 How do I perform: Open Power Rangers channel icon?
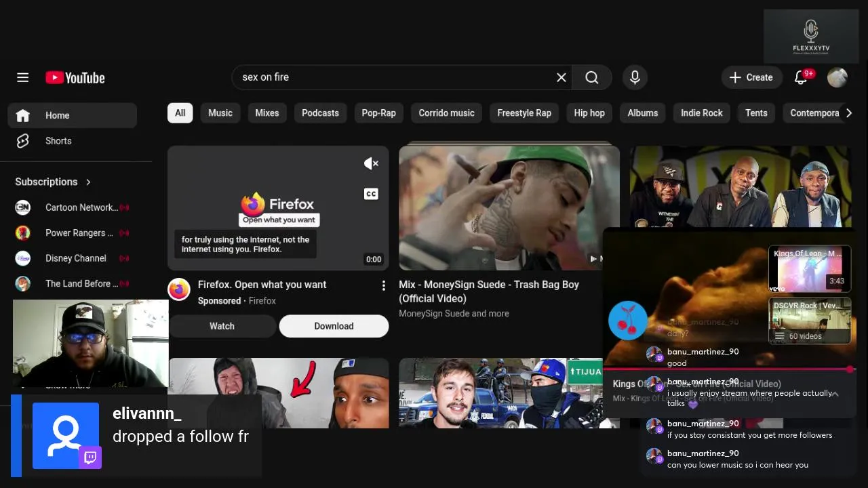coord(23,232)
